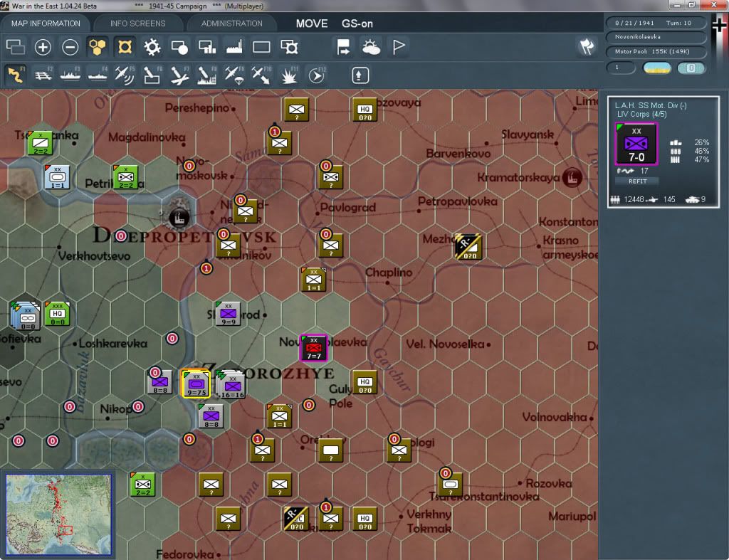This screenshot has width=729, height=560.
Task: Click the rectangle-with-gear toolbar icon
Action: point(289,47)
